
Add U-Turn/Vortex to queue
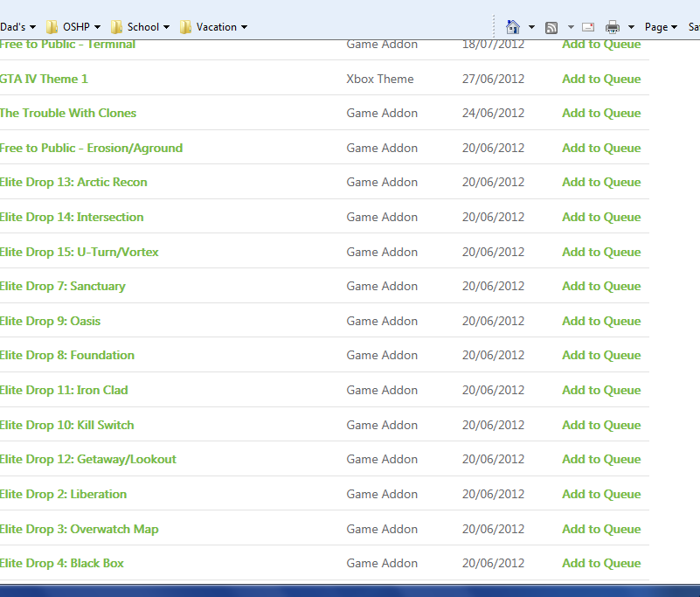coord(601,253)
